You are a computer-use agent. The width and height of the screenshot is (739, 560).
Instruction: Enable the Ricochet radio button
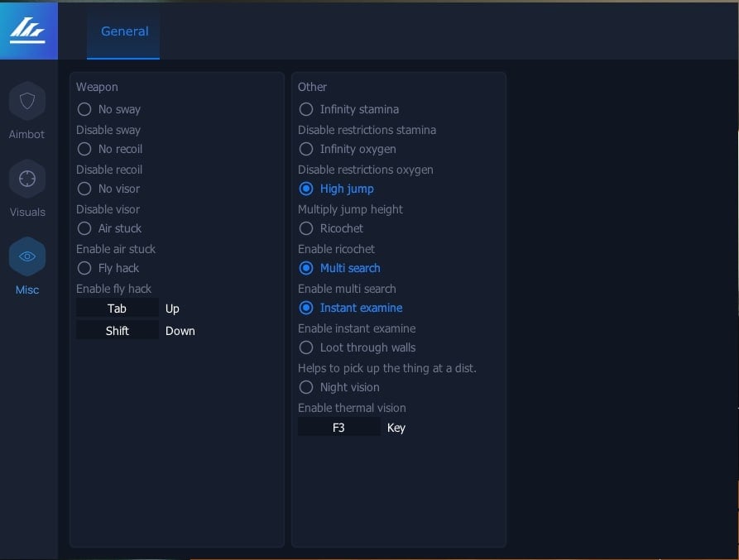pos(306,228)
